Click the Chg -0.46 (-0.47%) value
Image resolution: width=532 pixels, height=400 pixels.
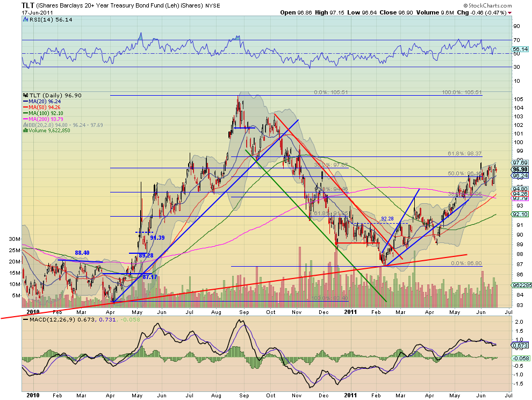coord(482,12)
